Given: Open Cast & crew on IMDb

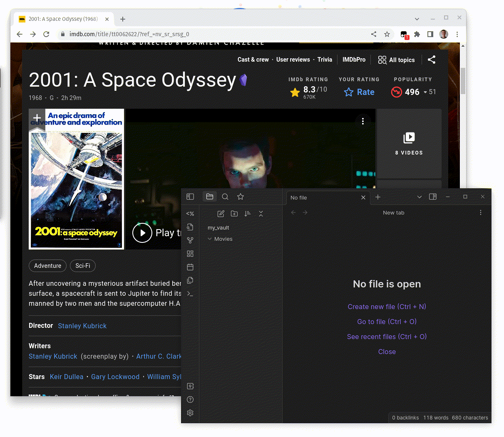Looking at the screenshot, I should tap(253, 60).
